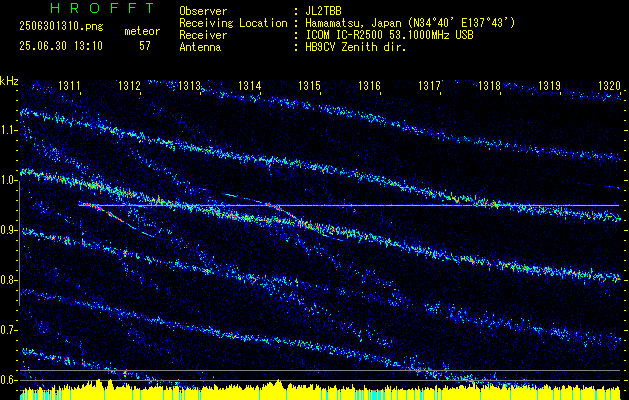Click location Hamamatsu, Japan coordinates
Screen dimensions: 629x400
pos(410,23)
